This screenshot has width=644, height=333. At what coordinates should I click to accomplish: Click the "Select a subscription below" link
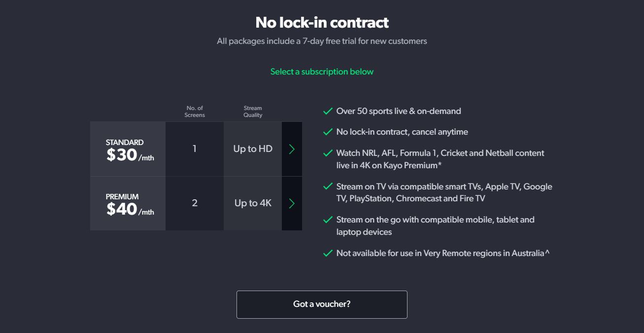coord(322,72)
